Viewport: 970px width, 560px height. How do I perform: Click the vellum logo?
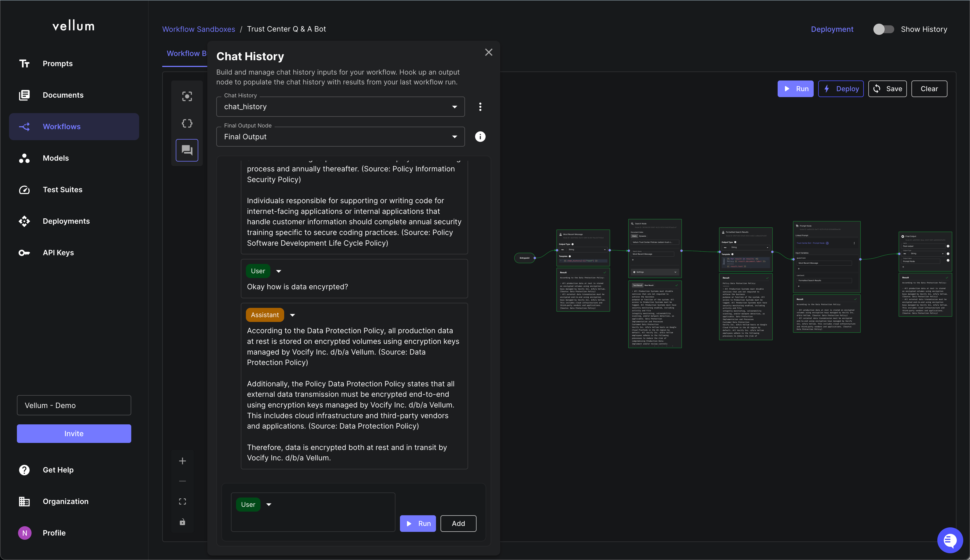coord(74,26)
